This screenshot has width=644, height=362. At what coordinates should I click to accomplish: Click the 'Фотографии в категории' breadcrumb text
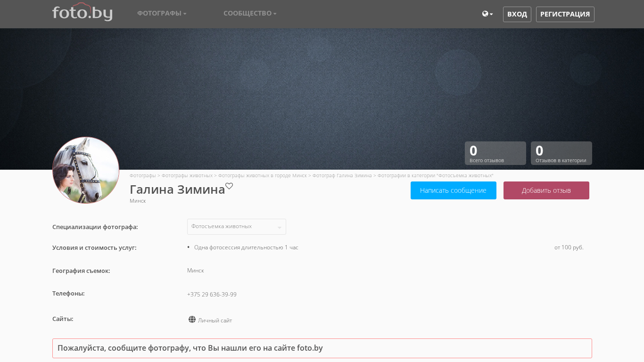coord(435,175)
